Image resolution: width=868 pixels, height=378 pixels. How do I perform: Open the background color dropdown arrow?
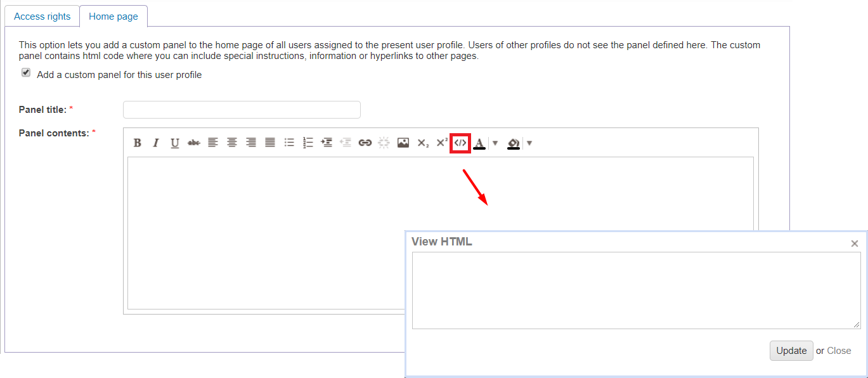(x=529, y=143)
